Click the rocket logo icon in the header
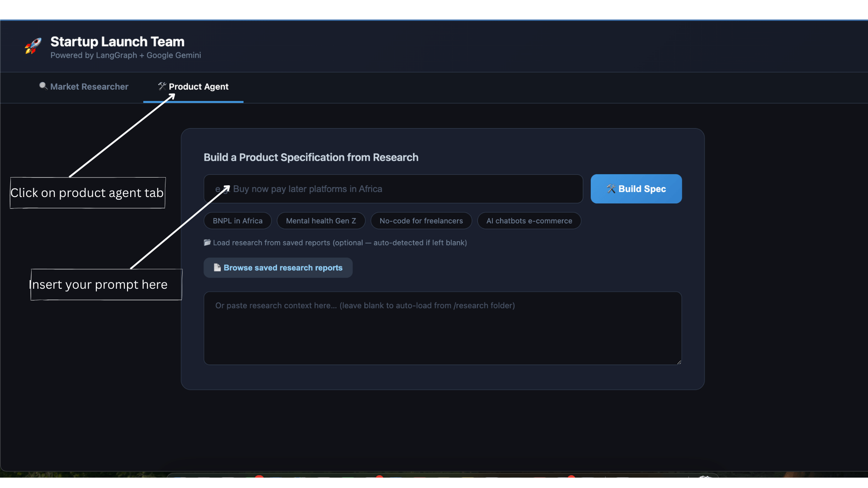The image size is (868, 488). coord(32,47)
